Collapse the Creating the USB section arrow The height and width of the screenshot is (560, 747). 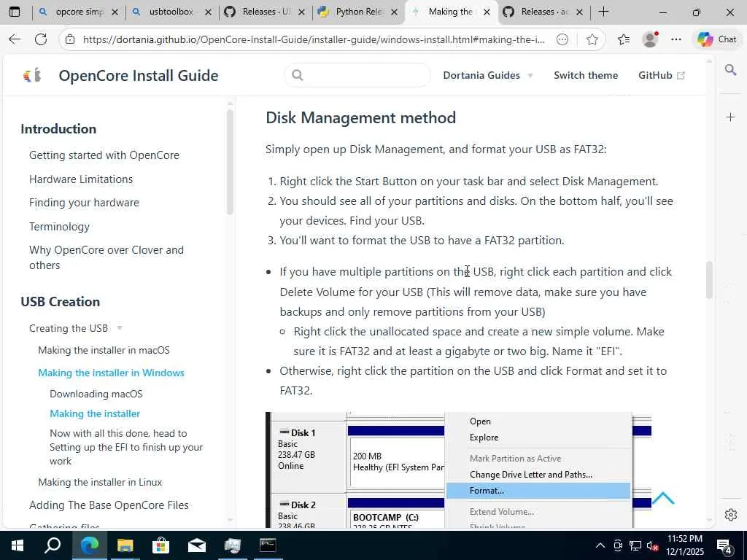pos(120,328)
